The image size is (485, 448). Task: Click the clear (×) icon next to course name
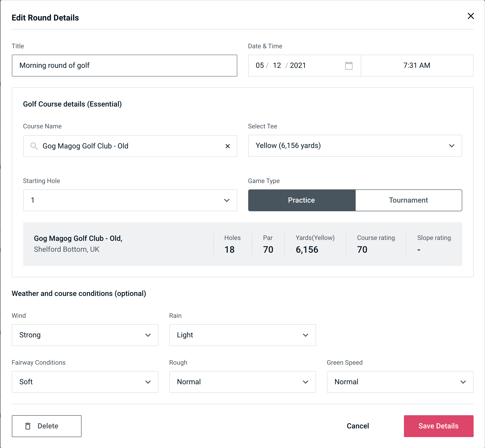coord(228,146)
